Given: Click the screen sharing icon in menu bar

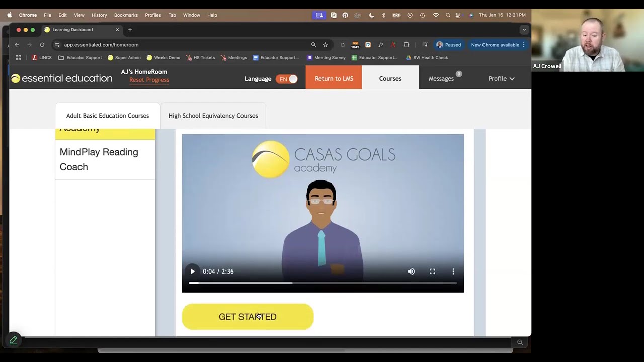Looking at the screenshot, I should [319, 15].
